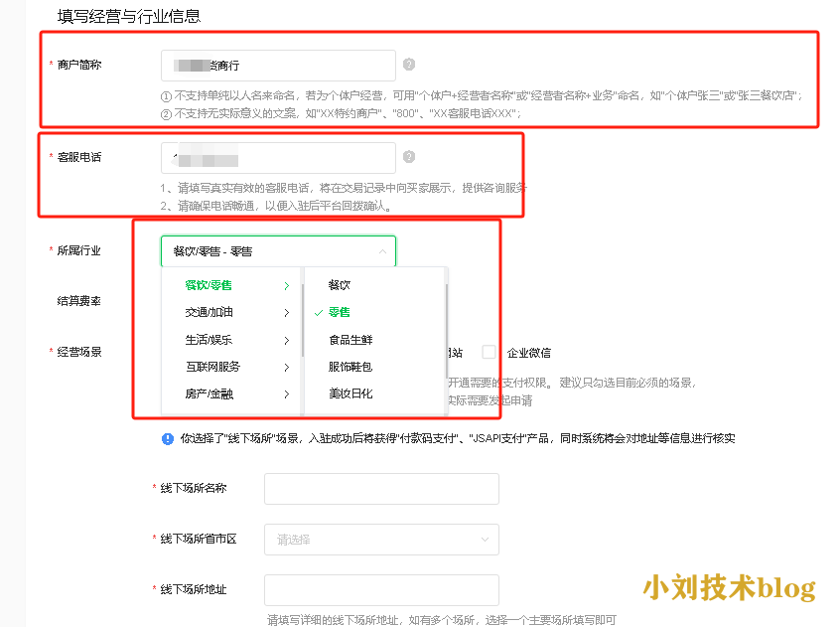The image size is (840, 627).
Task: Choose 服饰鞋包 in the sub-industry list
Action: tap(350, 367)
